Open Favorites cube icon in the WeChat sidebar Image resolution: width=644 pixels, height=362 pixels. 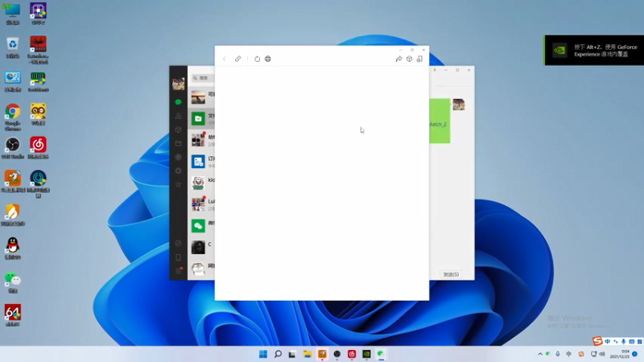click(x=178, y=130)
